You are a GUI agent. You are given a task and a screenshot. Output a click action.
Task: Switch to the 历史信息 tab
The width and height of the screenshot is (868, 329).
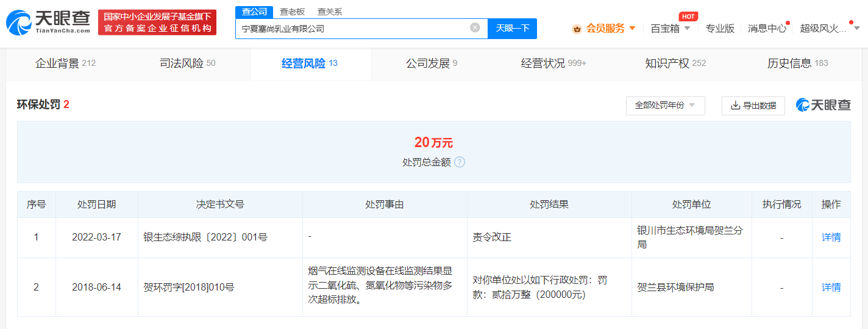[797, 63]
